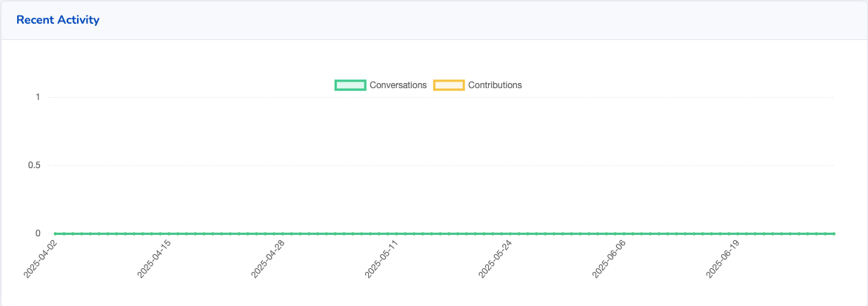Hide the Contributions series via its label
This screenshot has height=306, width=868.
[495, 85]
